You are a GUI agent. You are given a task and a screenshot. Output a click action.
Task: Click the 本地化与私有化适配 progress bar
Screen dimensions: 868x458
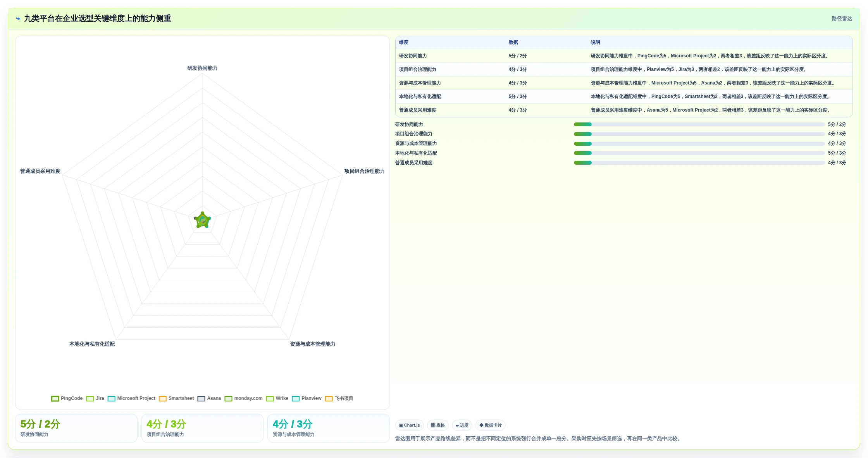(x=699, y=153)
